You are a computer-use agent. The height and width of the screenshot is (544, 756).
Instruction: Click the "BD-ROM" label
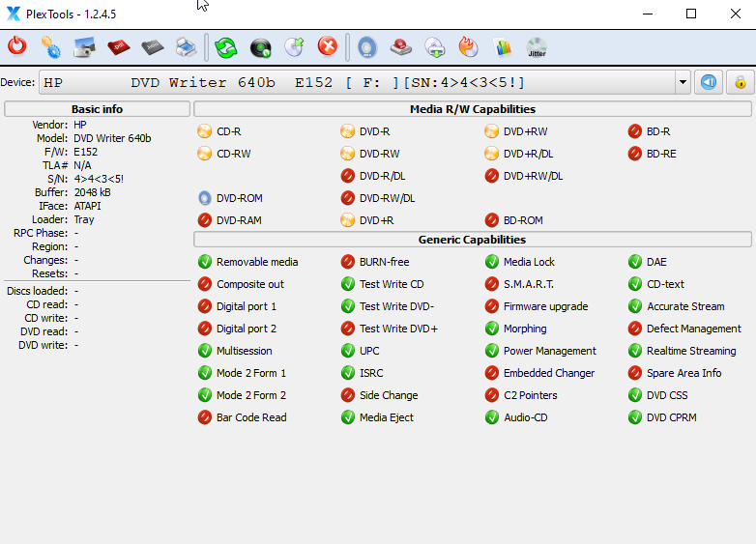523,220
